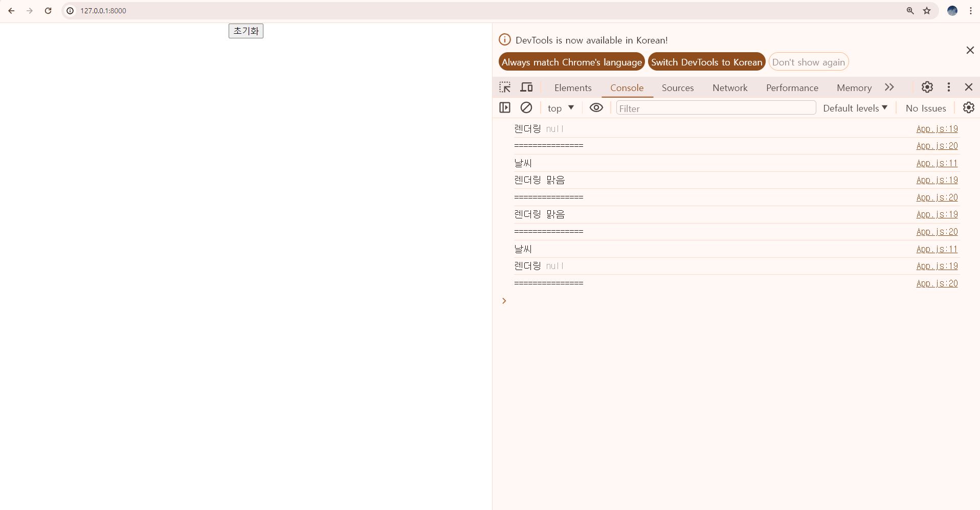Open App.js:19 link on second 렌더링 맑음 row

(937, 214)
